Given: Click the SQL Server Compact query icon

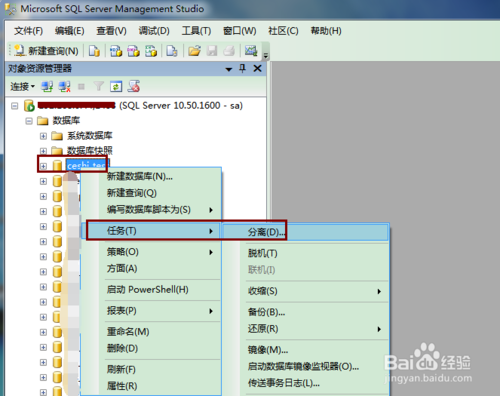Looking at the screenshot, I should click(172, 51).
